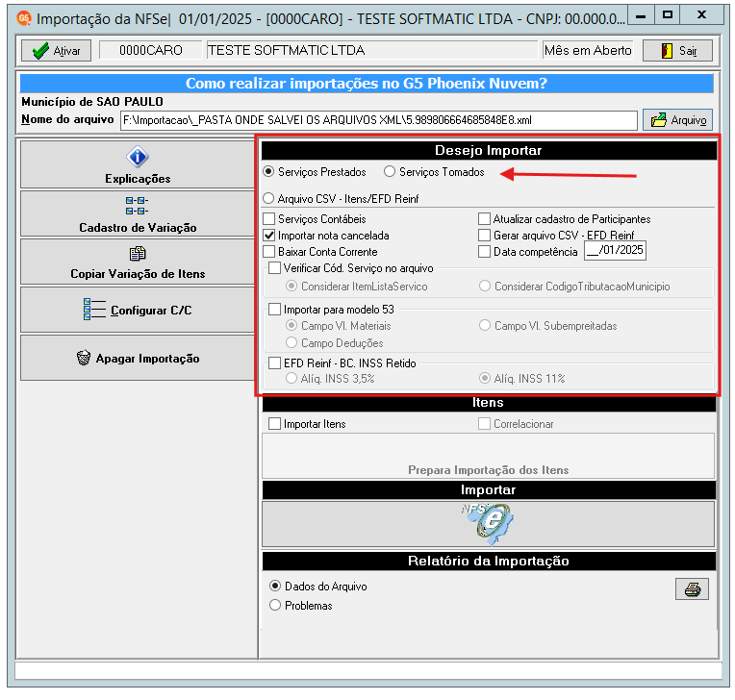The width and height of the screenshot is (735, 700).
Task: Click Copiar Variação de Itens
Action: [x=138, y=262]
